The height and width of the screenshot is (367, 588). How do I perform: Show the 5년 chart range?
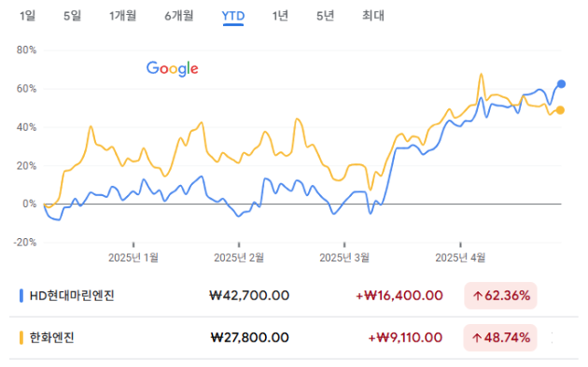click(325, 16)
